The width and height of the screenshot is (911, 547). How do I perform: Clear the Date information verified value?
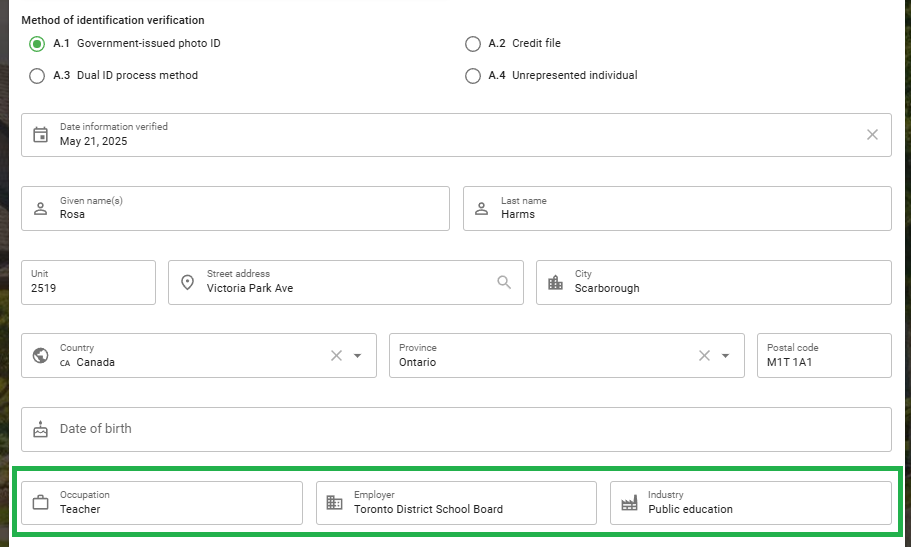(x=872, y=135)
